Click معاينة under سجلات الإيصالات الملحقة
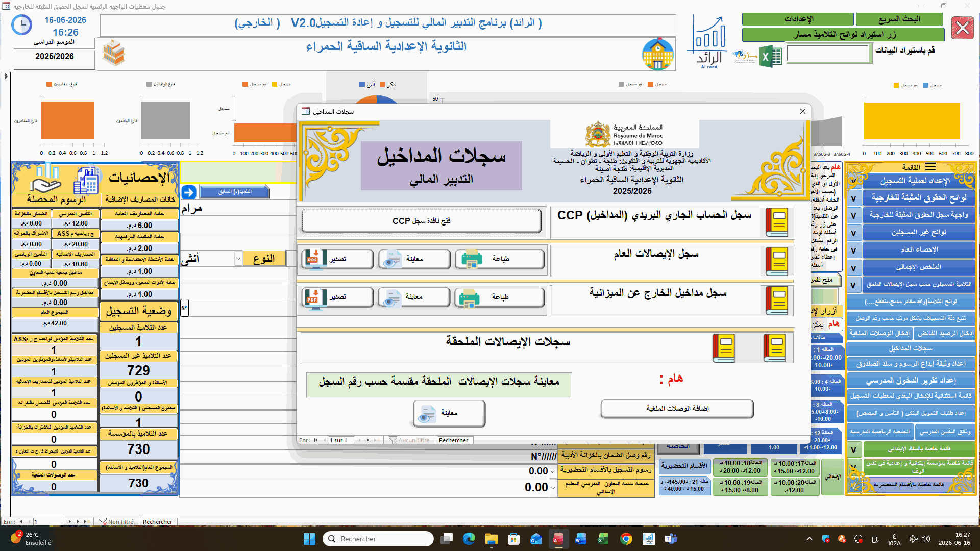This screenshot has width=980, height=551. click(x=449, y=413)
